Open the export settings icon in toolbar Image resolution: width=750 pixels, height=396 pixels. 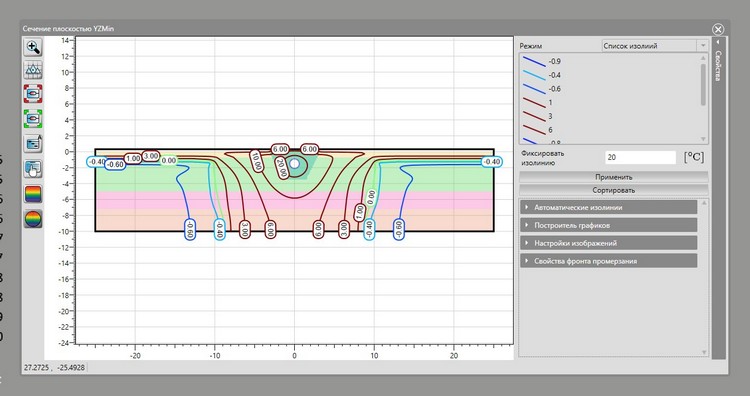point(33,143)
